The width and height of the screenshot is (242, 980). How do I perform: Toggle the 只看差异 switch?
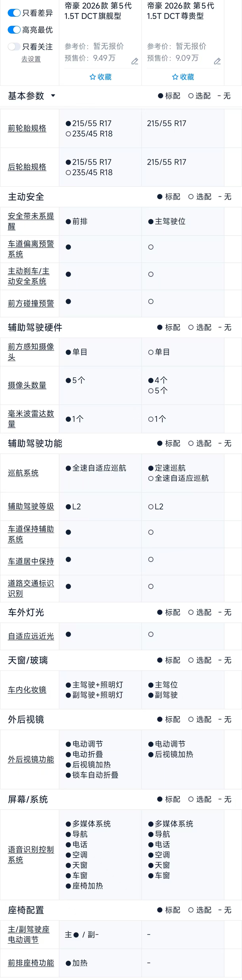[x=14, y=13]
